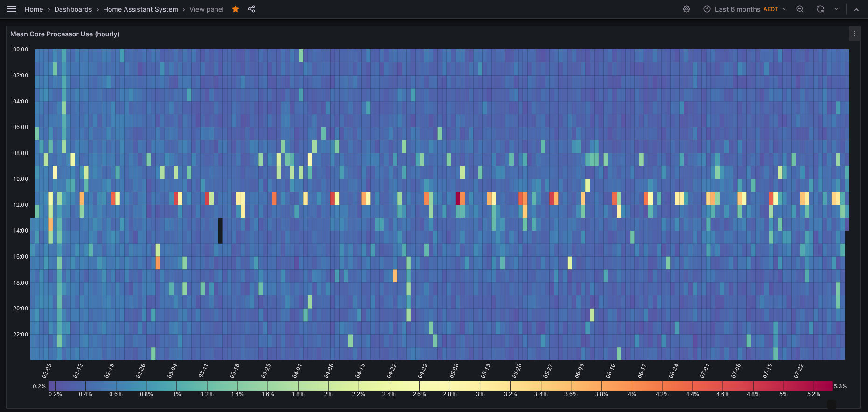Viewport: 868px width, 412px height.
Task: Open the panel three-dot menu
Action: tap(854, 34)
